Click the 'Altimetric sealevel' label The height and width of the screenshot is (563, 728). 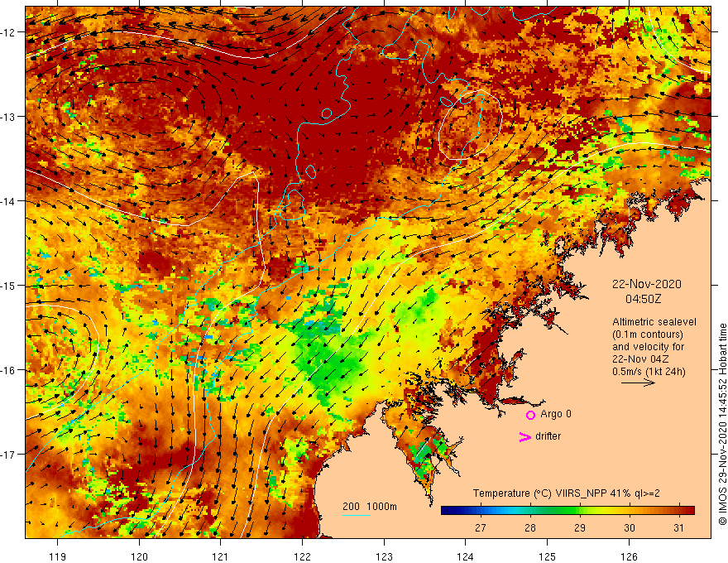(654, 322)
